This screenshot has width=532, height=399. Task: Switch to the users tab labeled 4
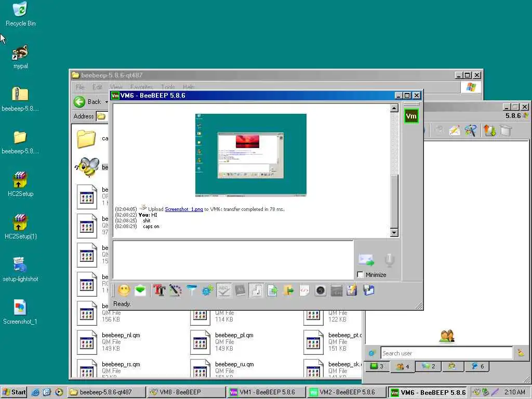(x=403, y=366)
